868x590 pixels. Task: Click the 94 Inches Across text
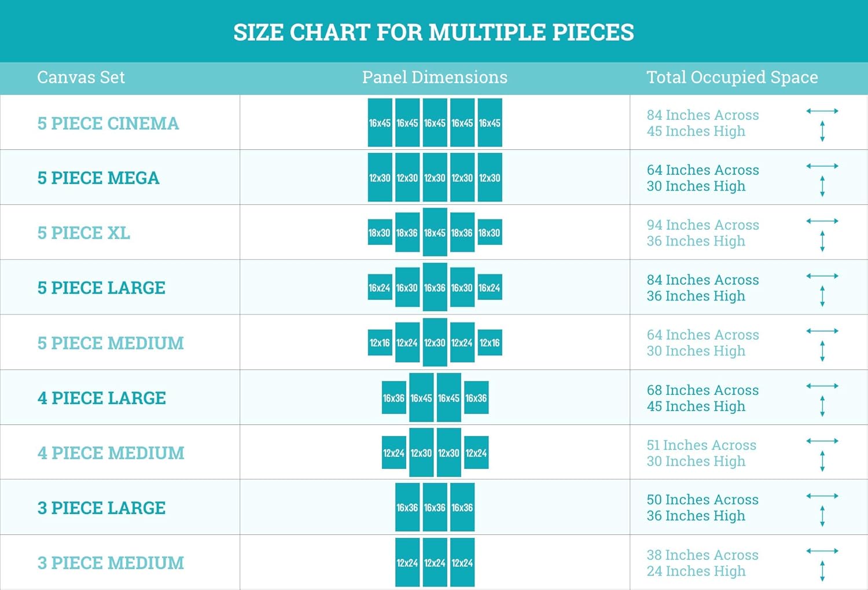coord(703,225)
